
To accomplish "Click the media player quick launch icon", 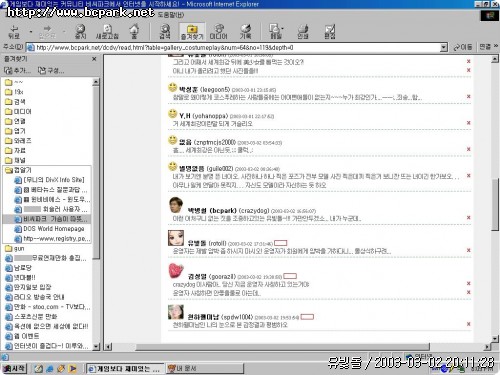I will [72, 369].
